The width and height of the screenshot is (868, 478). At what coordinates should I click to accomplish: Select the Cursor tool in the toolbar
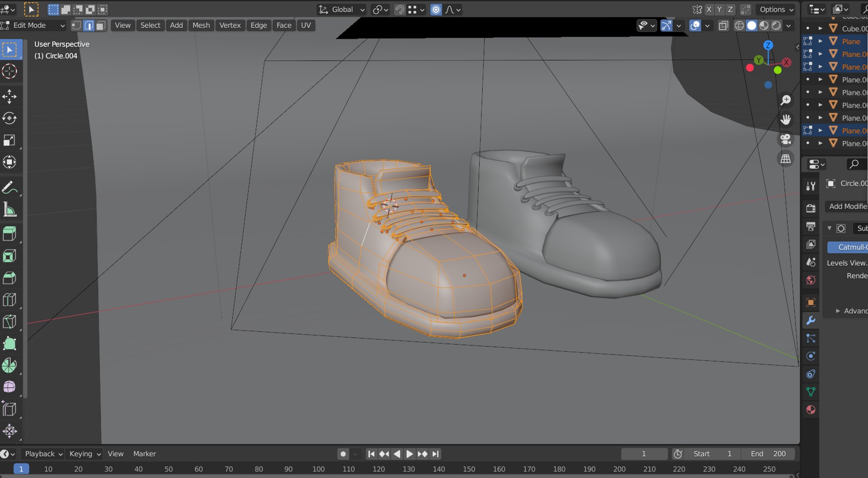(9, 71)
